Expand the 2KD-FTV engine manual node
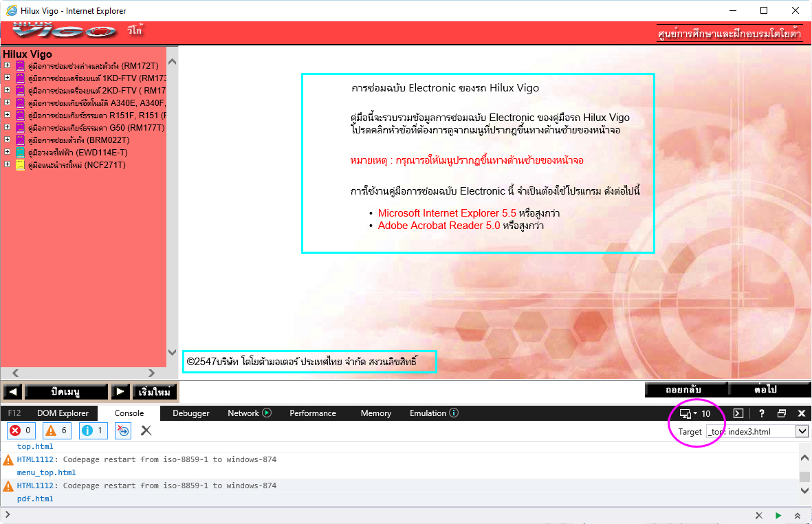Image resolution: width=812 pixels, height=524 pixels. [x=8, y=90]
